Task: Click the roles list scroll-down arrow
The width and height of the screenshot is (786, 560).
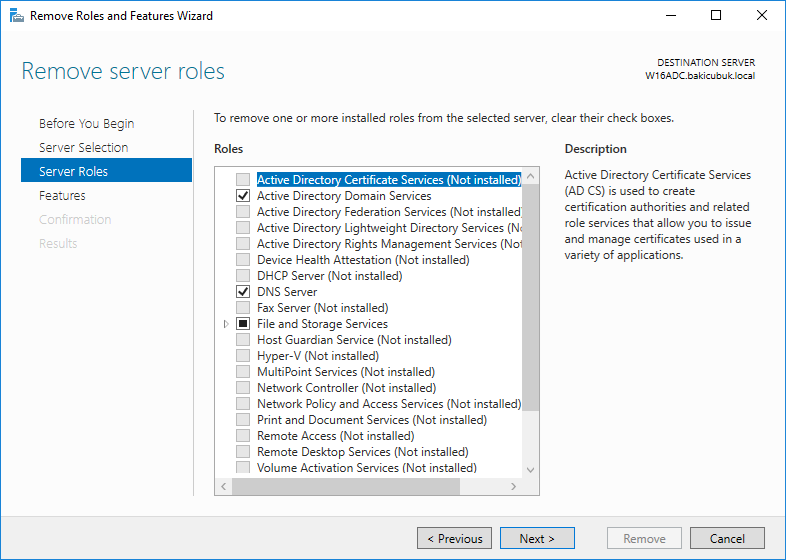Action: 530,470
